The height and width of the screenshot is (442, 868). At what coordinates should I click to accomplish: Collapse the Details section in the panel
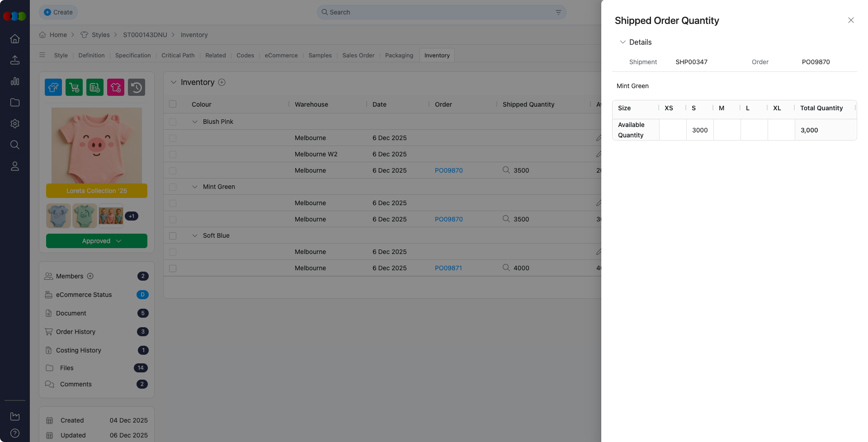tap(623, 42)
